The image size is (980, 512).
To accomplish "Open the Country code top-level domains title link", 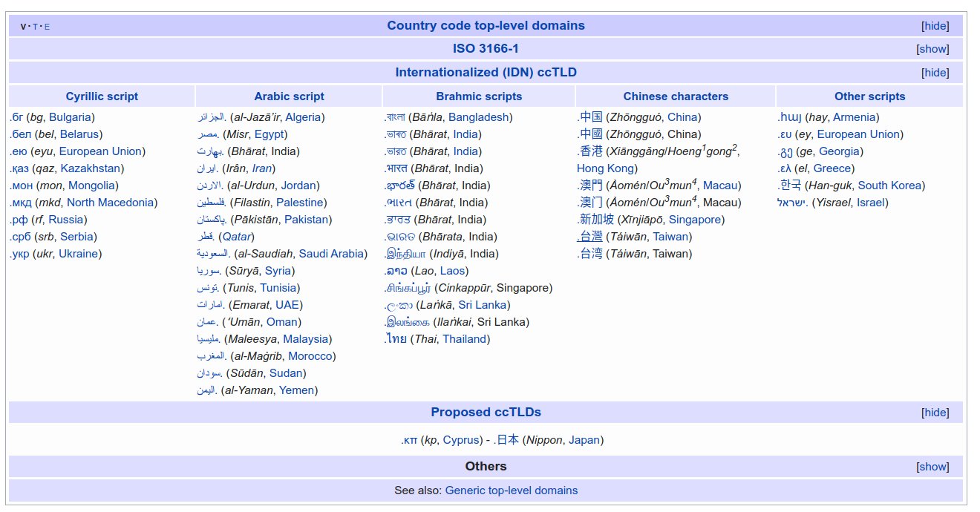I will 486,25.
